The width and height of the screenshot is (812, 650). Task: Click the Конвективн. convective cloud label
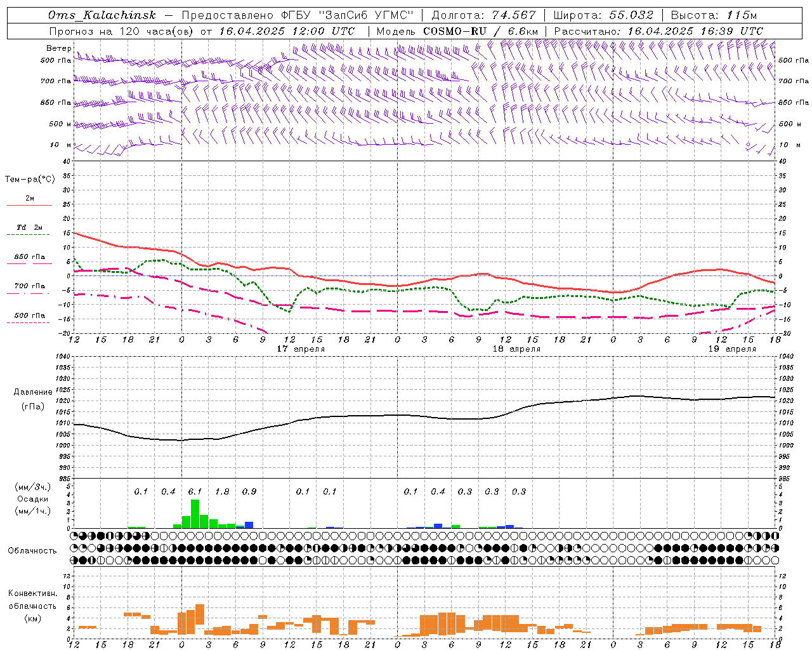tap(32, 594)
